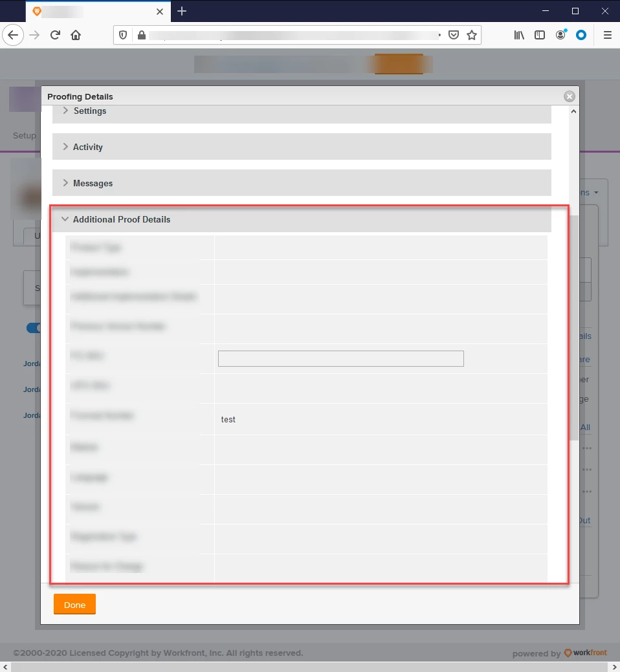Expand the Settings section
This screenshot has width=620, height=672.
(x=302, y=114)
